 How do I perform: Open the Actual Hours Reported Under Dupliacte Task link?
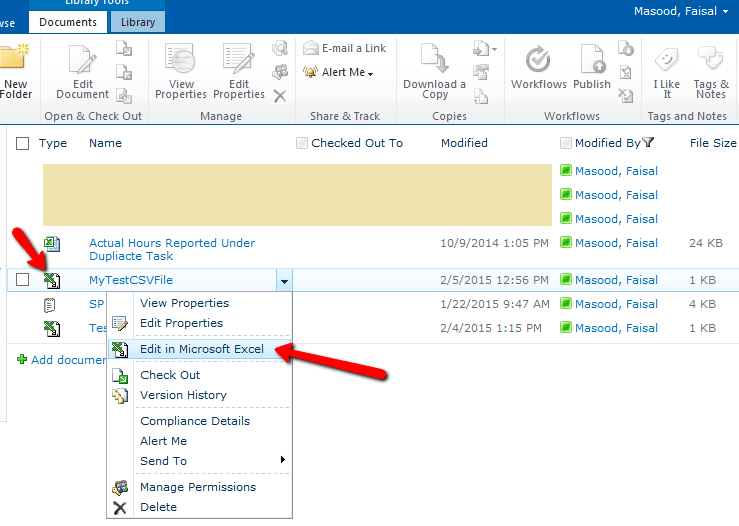click(172, 249)
